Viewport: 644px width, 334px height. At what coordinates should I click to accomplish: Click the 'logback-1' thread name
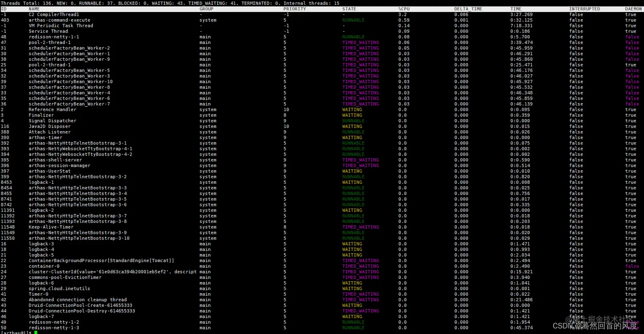coord(41,182)
